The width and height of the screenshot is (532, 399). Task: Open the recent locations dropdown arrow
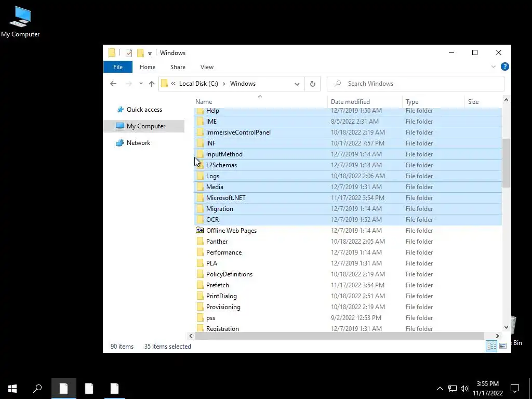click(x=141, y=84)
